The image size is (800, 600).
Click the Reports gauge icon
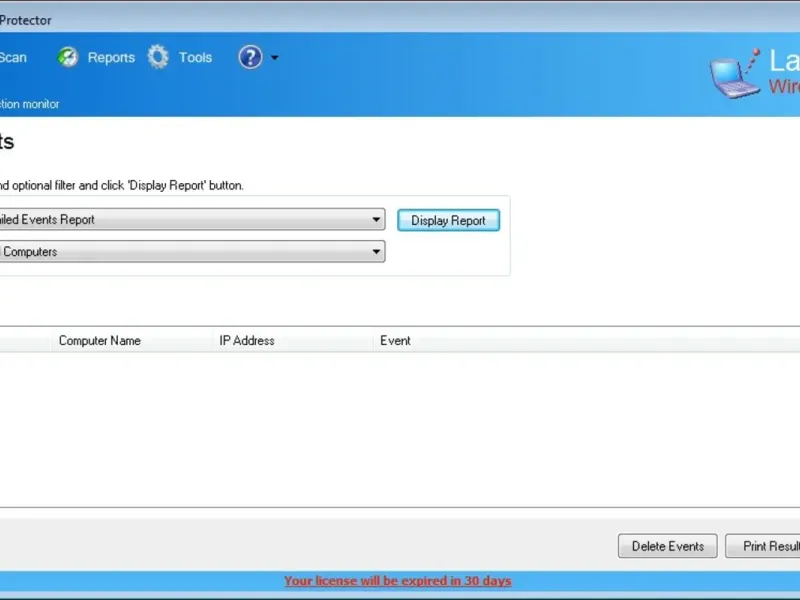pos(68,57)
